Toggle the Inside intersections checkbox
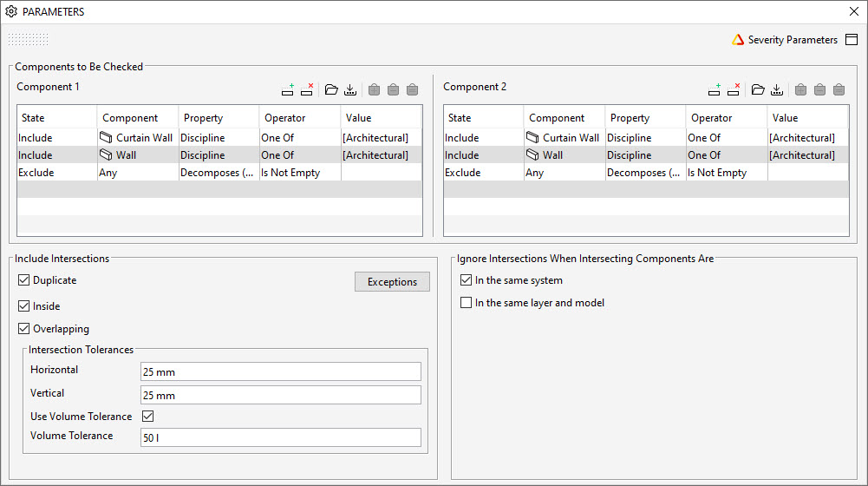The image size is (868, 486). pos(23,305)
